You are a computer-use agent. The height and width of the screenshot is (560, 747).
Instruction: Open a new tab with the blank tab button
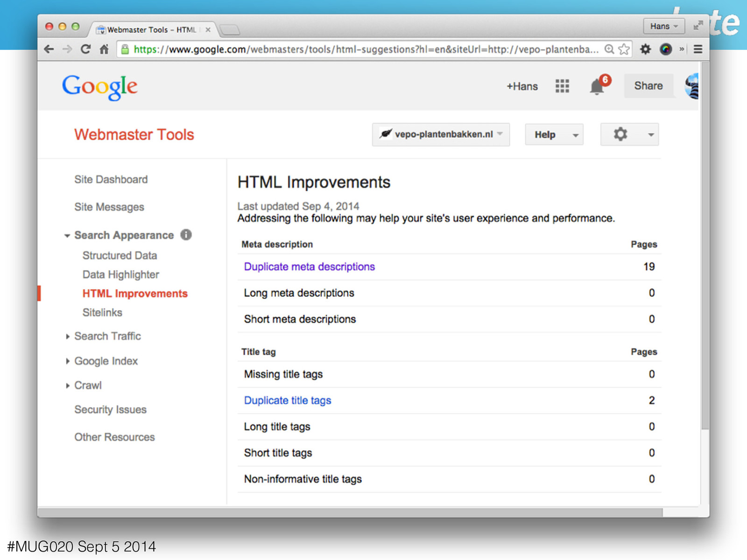(x=230, y=30)
